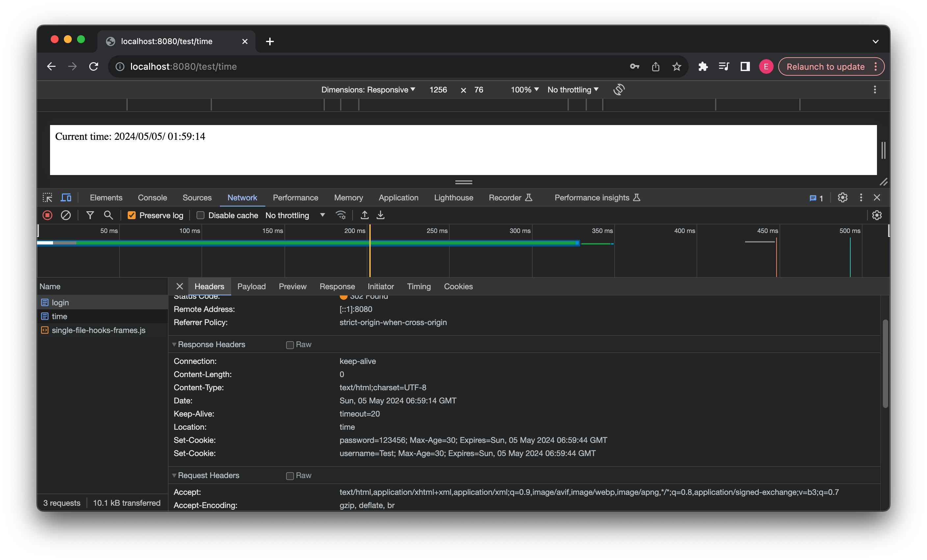Switch to the Timing tab
927x560 pixels.
click(x=418, y=286)
